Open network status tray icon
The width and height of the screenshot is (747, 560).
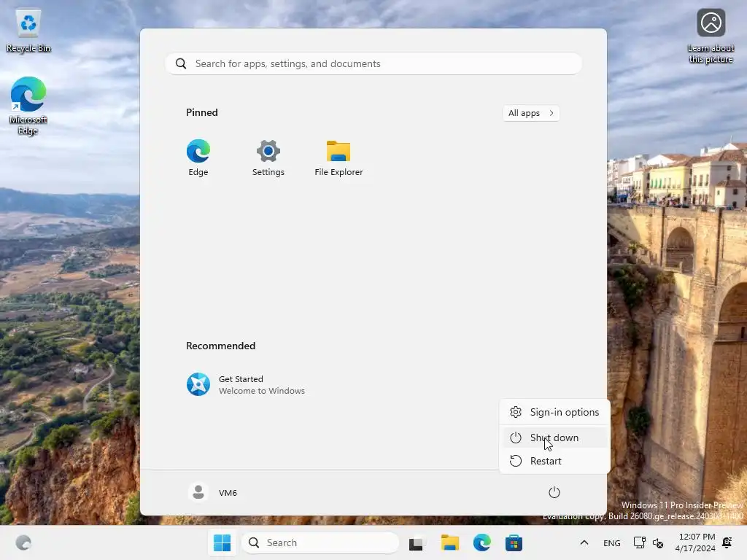click(639, 542)
